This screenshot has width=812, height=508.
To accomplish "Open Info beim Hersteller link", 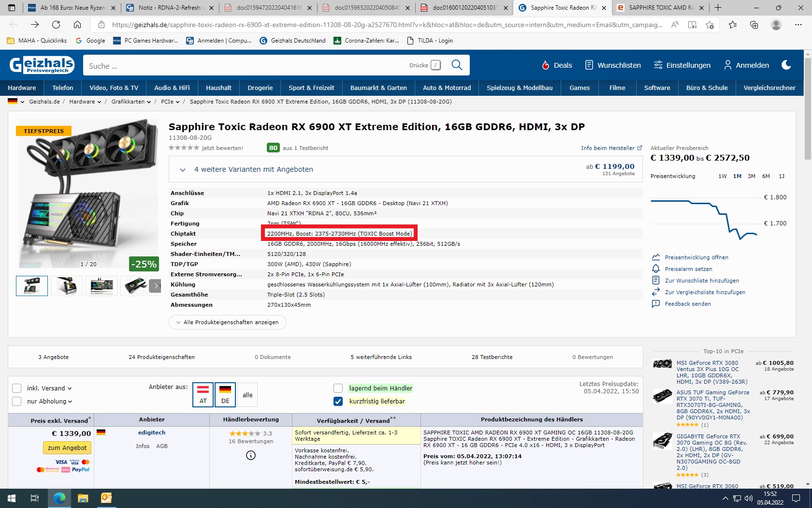I will [611, 148].
